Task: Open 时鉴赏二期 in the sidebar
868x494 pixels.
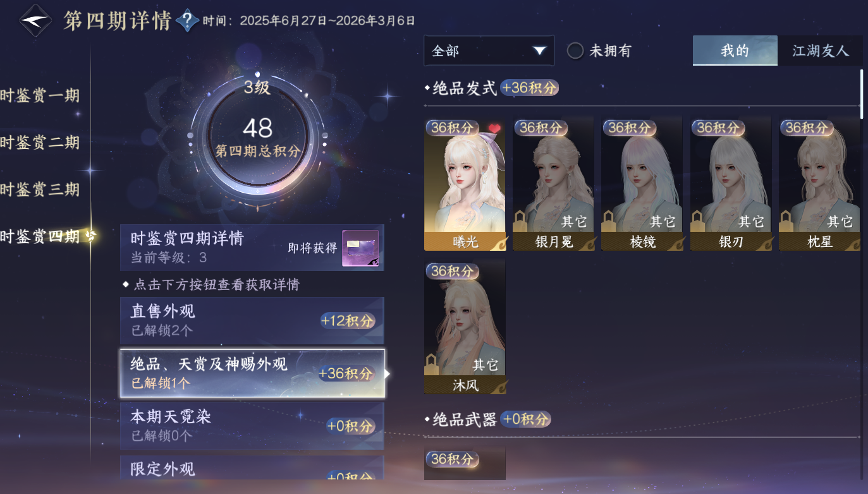Action: 40,143
